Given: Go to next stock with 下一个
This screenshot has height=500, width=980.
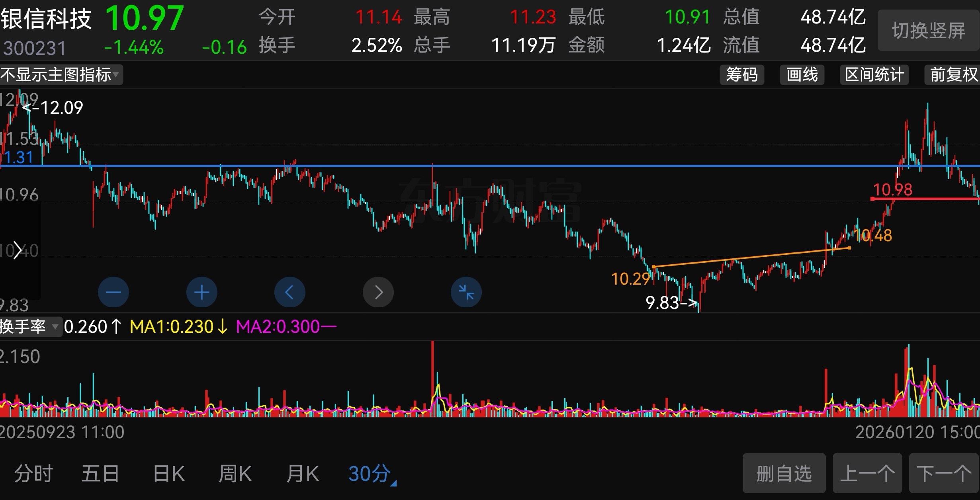Looking at the screenshot, I should pos(944,473).
